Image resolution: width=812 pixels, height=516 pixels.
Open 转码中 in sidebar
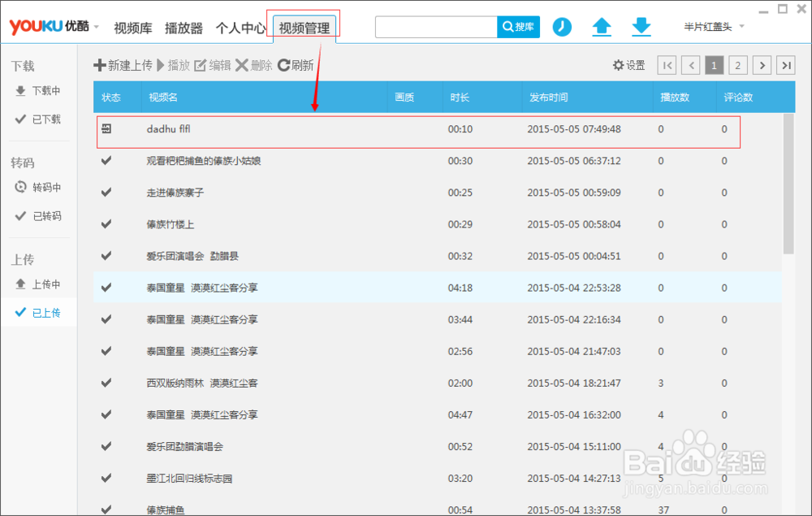(38, 187)
